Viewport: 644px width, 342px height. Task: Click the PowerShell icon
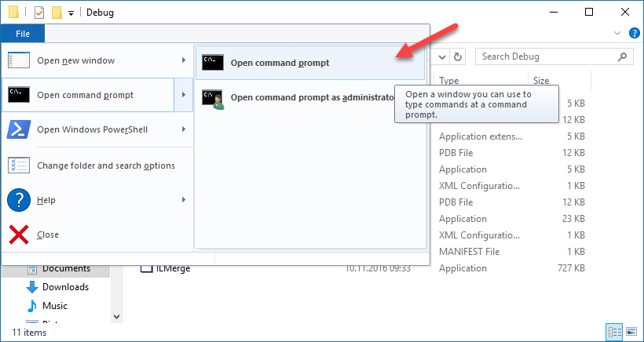click(x=19, y=129)
